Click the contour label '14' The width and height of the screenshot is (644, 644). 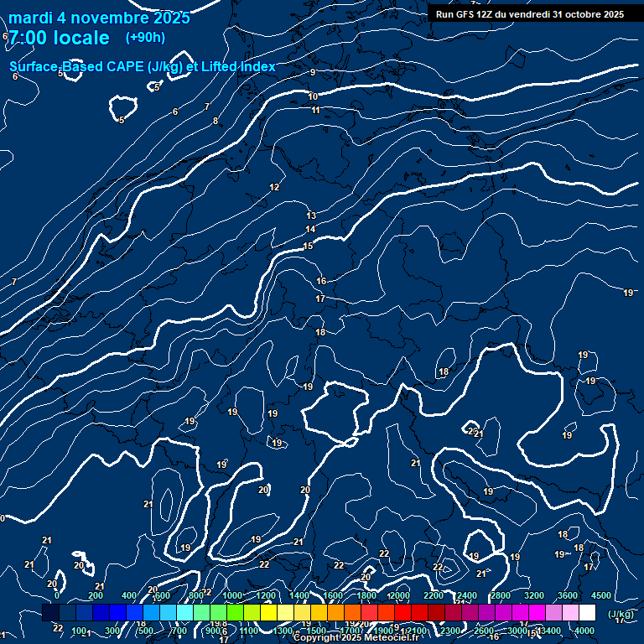[310, 229]
